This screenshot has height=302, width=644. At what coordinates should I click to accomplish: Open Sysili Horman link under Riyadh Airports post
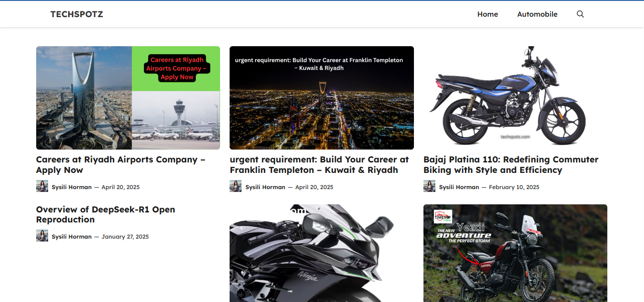tap(71, 187)
